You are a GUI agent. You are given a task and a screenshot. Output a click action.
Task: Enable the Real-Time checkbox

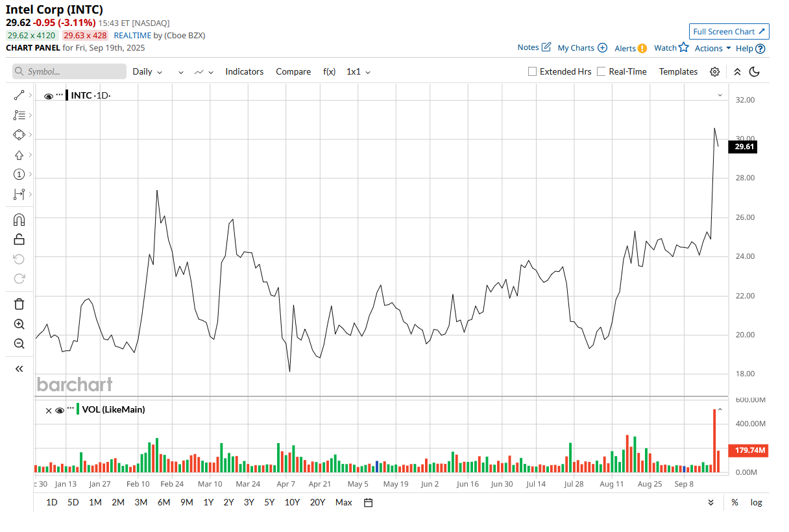[x=601, y=71]
